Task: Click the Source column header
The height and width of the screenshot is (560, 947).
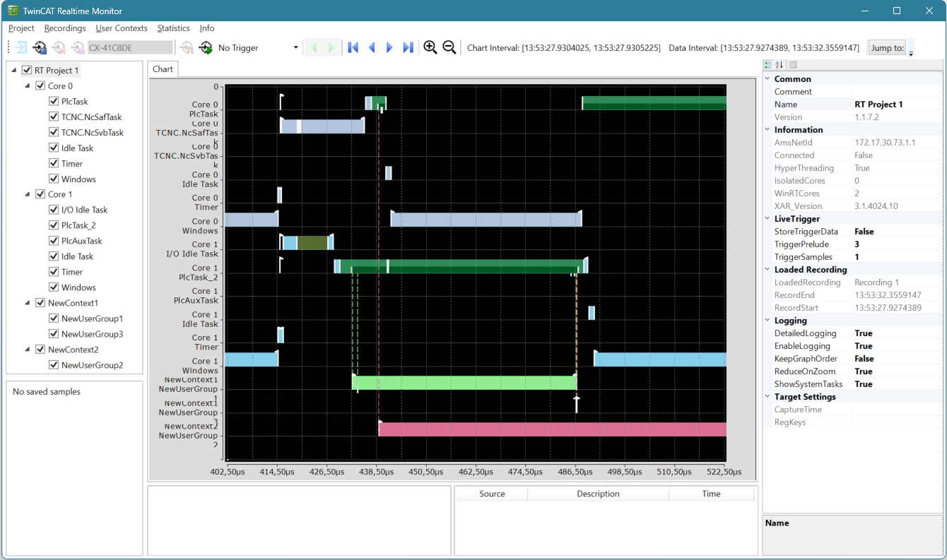Action: 492,494
